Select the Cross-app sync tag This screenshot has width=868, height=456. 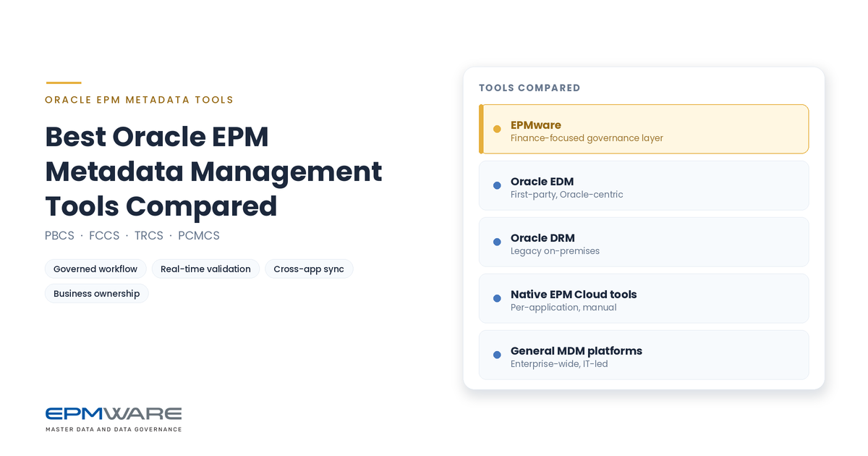(x=309, y=269)
